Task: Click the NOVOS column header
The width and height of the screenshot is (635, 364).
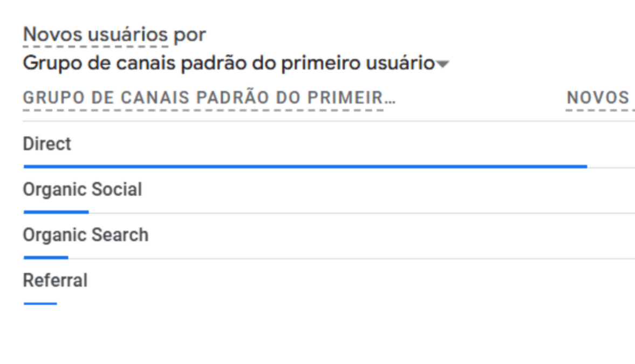Action: 598,98
